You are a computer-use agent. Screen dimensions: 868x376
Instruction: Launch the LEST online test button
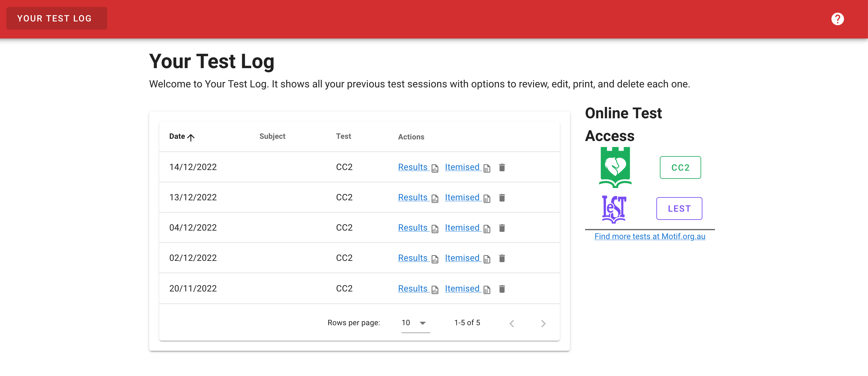tap(679, 209)
